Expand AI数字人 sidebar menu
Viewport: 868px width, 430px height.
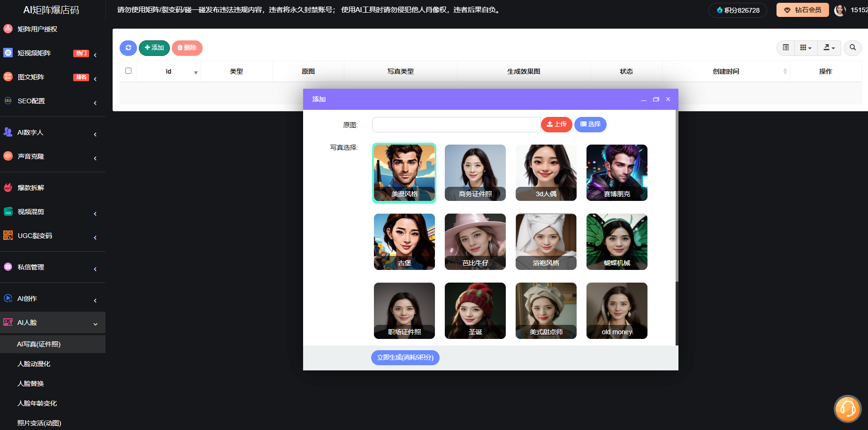53,132
